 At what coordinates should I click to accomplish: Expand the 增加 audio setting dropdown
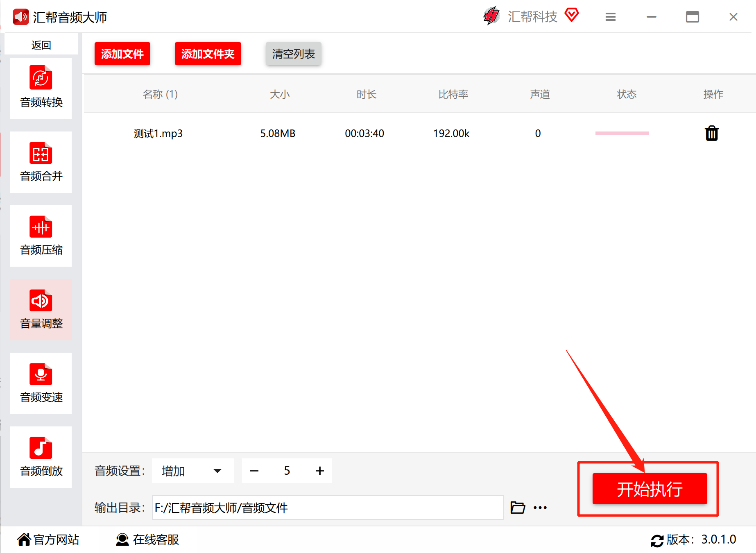[x=192, y=471]
